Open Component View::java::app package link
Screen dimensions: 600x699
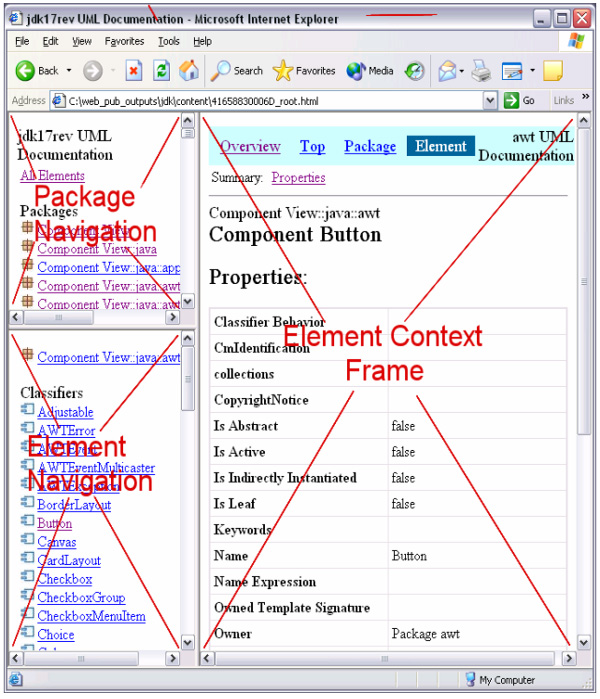coord(109,267)
